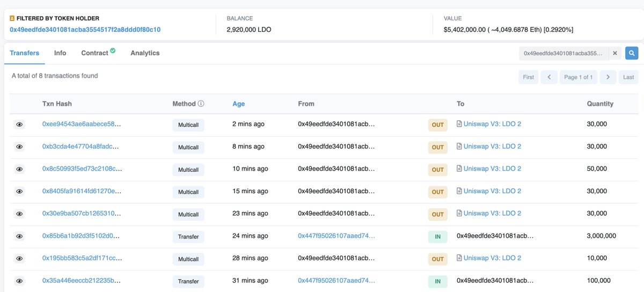Click Multicall method badge in 2 mins row
This screenshot has height=292, width=644.
[188, 125]
